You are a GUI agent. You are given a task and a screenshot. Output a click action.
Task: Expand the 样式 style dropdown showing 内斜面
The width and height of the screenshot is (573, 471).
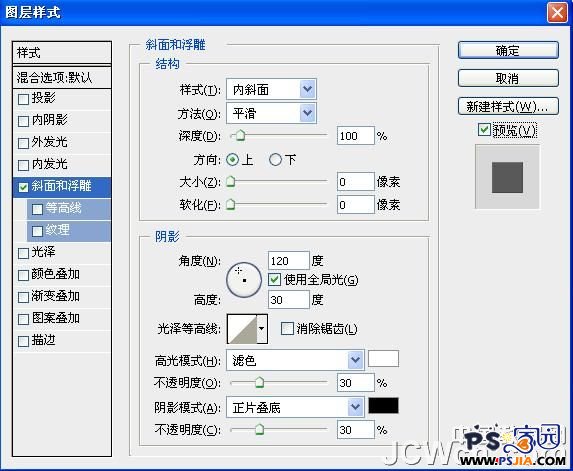click(x=271, y=89)
